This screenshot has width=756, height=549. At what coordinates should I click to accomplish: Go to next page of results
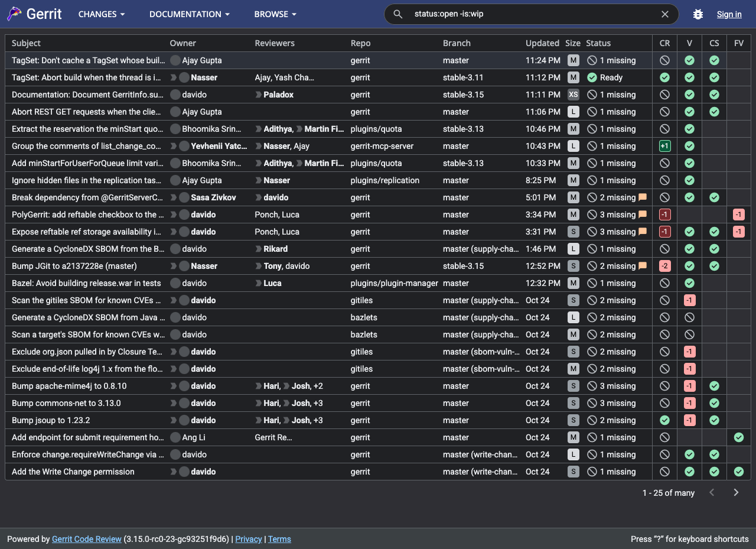click(736, 492)
